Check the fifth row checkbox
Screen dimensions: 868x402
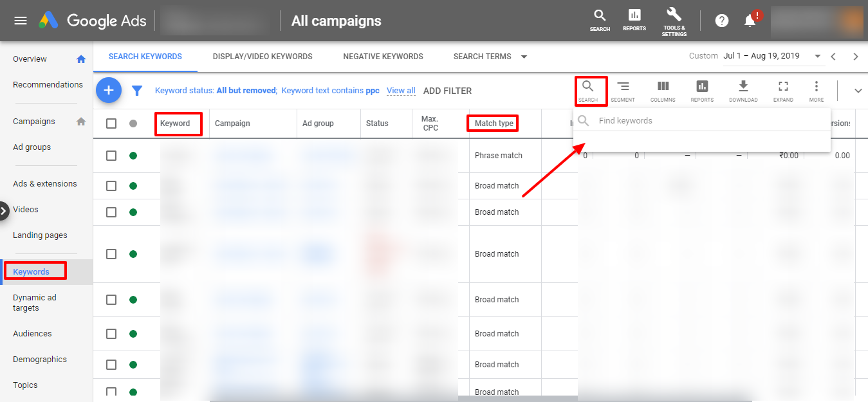click(111, 300)
